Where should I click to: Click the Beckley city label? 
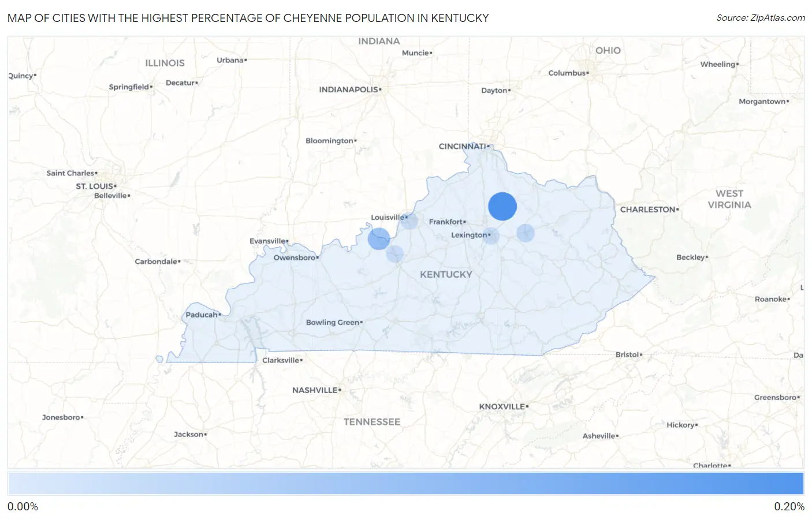tap(691, 257)
